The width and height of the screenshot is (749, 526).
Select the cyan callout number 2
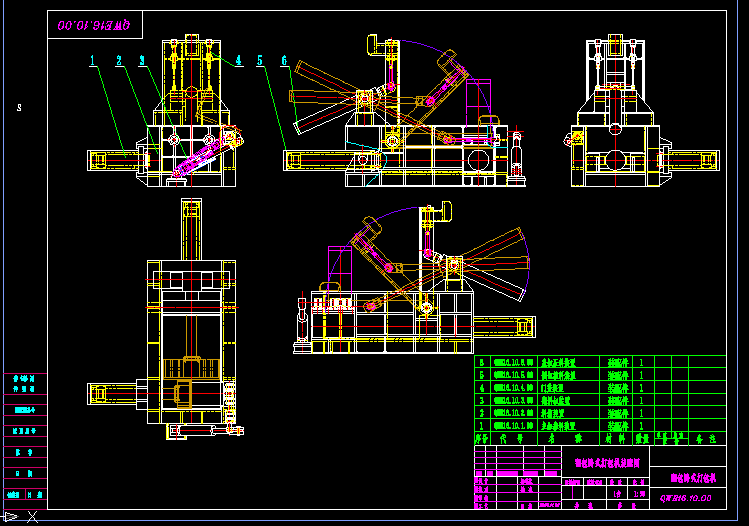[119, 61]
